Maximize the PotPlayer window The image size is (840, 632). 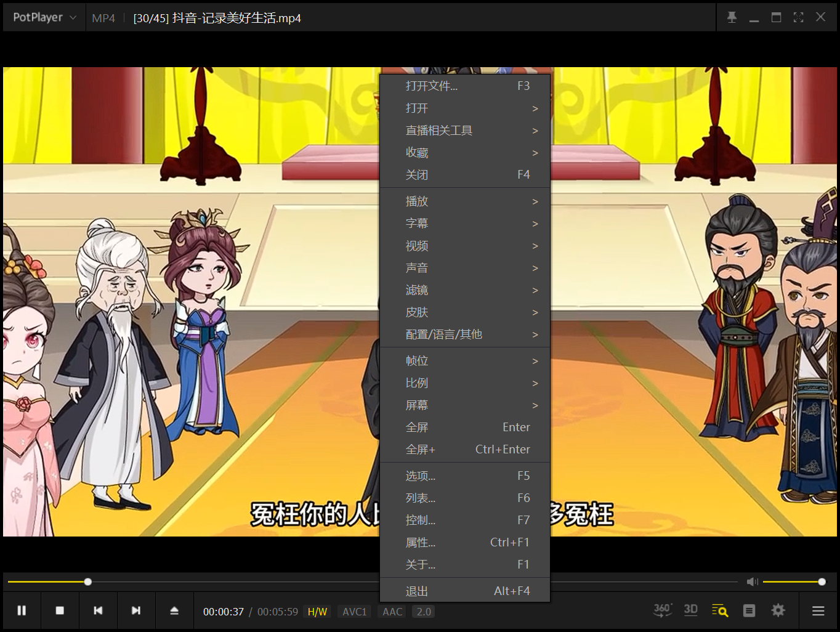pyautogui.click(x=776, y=17)
